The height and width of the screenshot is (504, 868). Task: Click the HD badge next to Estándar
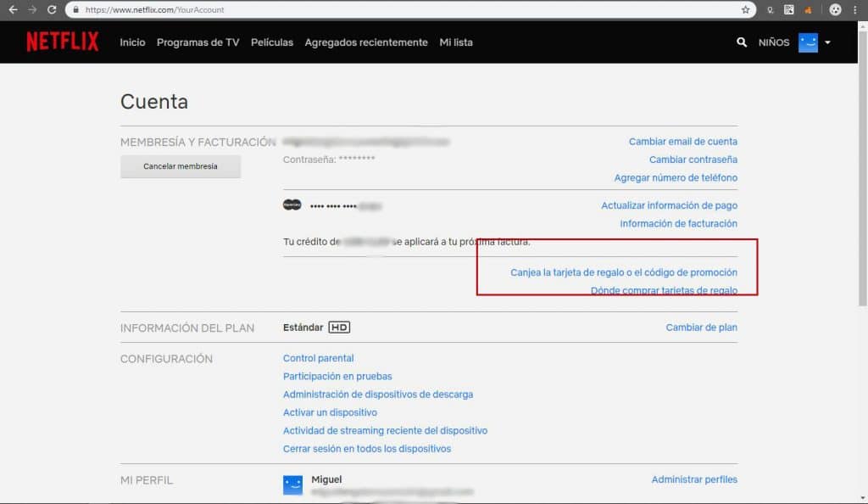click(x=339, y=328)
